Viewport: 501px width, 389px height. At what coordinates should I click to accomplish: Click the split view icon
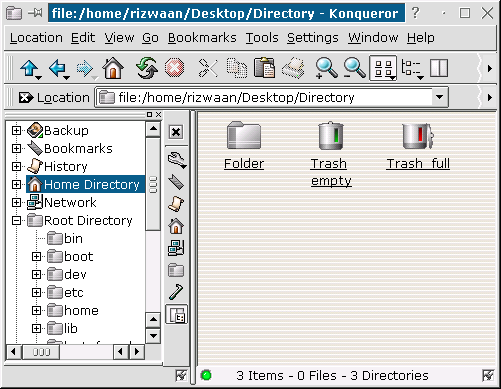pos(439,68)
